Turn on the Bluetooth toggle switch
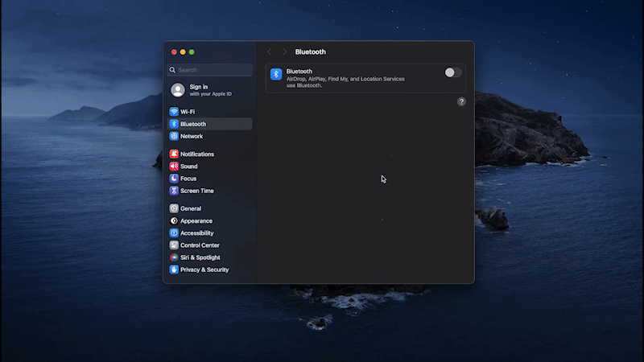The image size is (644, 362). (x=453, y=72)
